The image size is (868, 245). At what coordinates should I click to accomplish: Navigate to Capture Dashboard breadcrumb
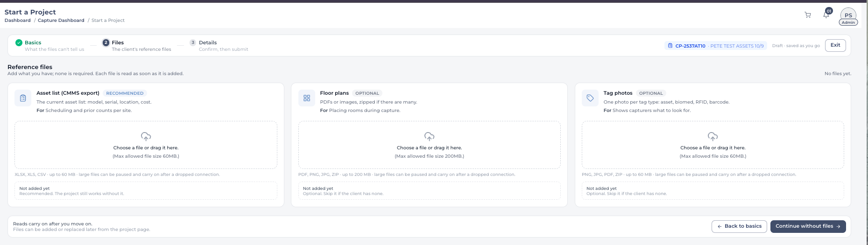(x=61, y=21)
